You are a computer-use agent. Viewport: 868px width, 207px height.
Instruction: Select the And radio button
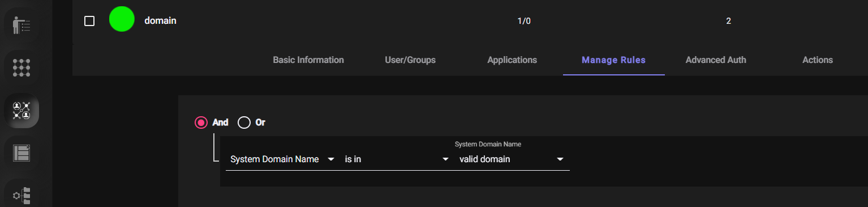[x=201, y=122]
